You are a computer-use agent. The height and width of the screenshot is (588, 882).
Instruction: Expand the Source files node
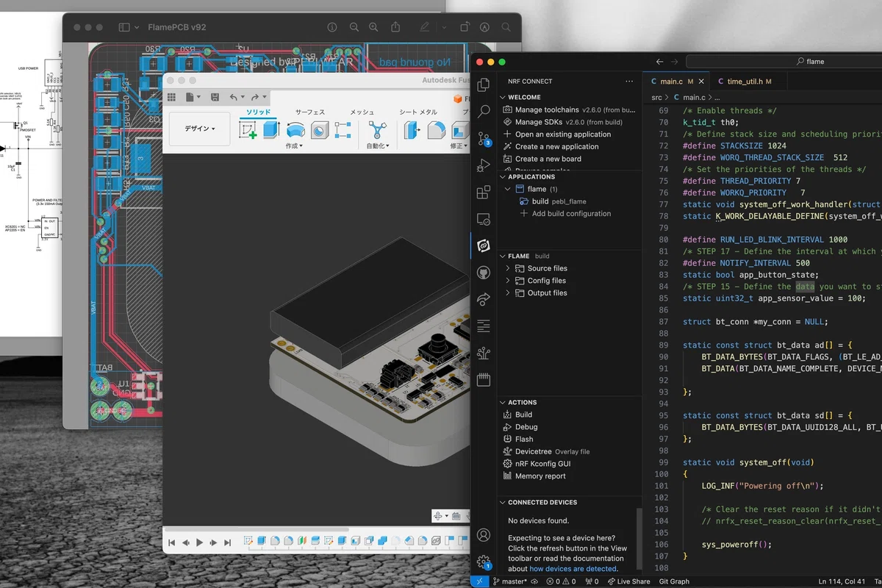(508, 268)
